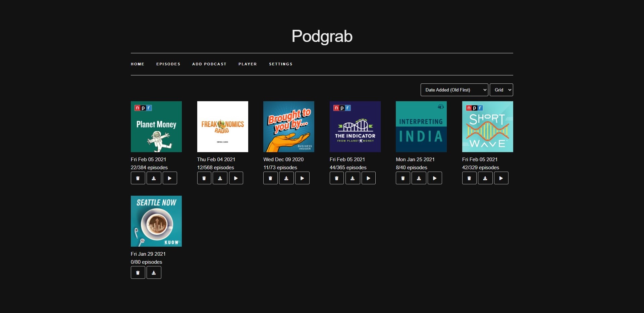The height and width of the screenshot is (313, 644).
Task: Play the Interpreting India podcast
Action: 435,178
